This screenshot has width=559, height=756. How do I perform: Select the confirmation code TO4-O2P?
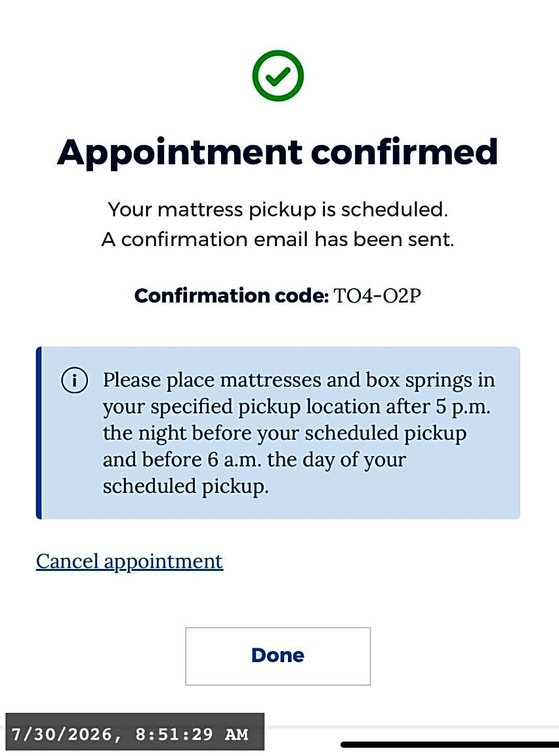point(377,295)
